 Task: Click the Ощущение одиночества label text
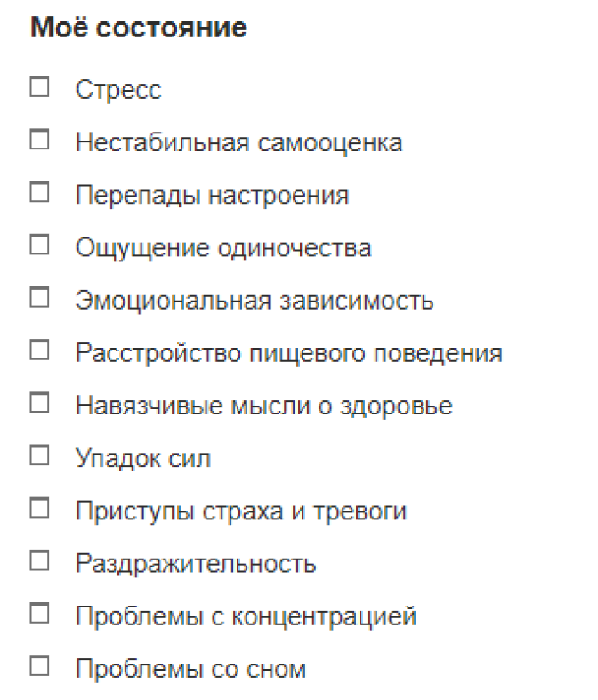click(x=223, y=248)
